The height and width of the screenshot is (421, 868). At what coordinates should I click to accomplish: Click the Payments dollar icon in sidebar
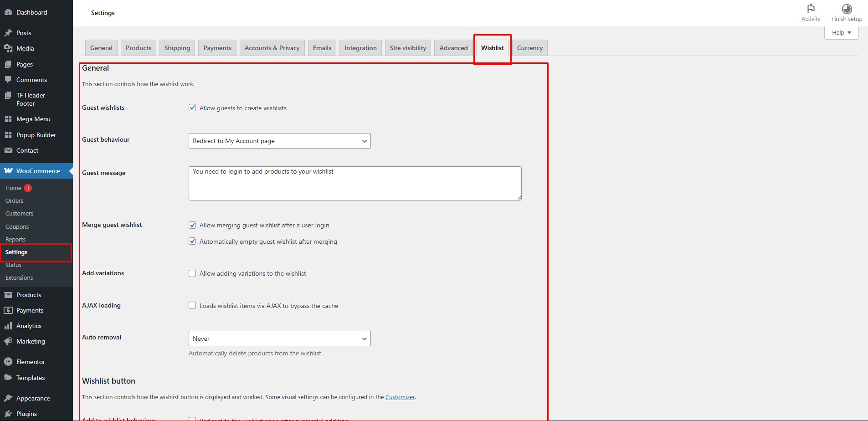tap(8, 310)
